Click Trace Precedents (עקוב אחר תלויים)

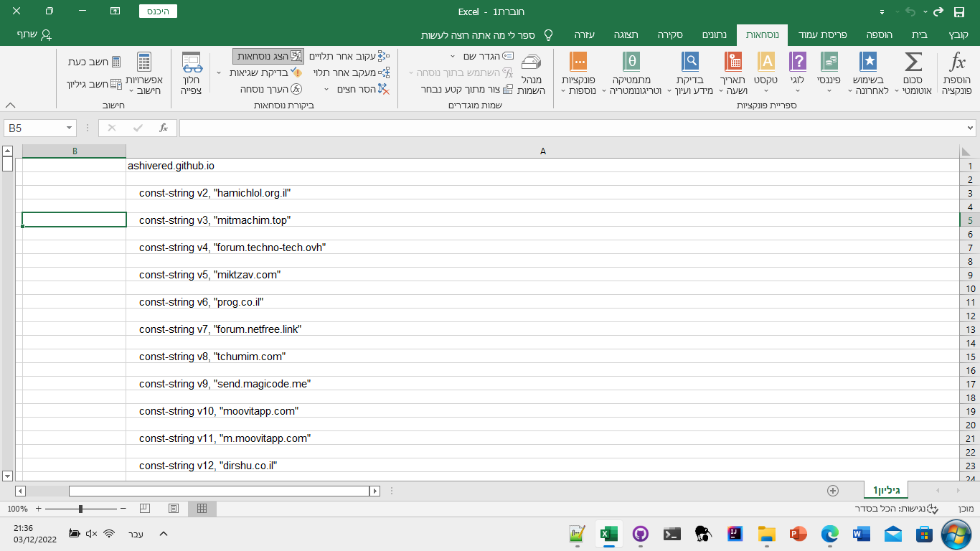pyautogui.click(x=349, y=56)
